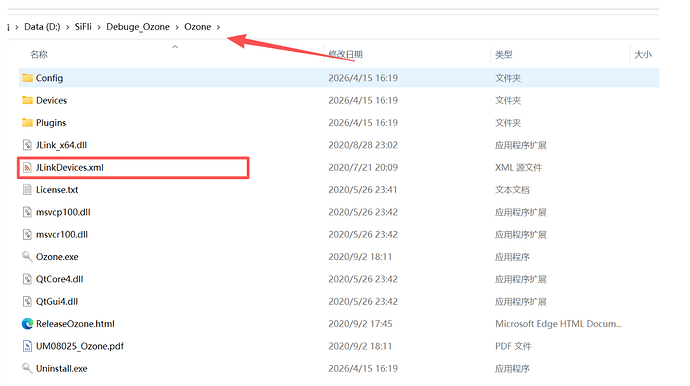The height and width of the screenshot is (386, 690).
Task: Click the date 2020/8/28 23:02
Action: point(363,145)
